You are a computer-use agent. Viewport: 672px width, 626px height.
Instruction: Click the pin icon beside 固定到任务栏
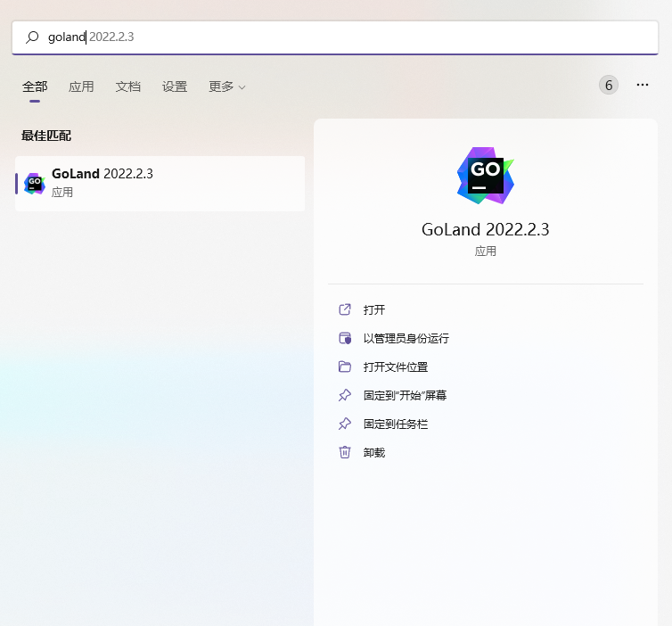345,424
